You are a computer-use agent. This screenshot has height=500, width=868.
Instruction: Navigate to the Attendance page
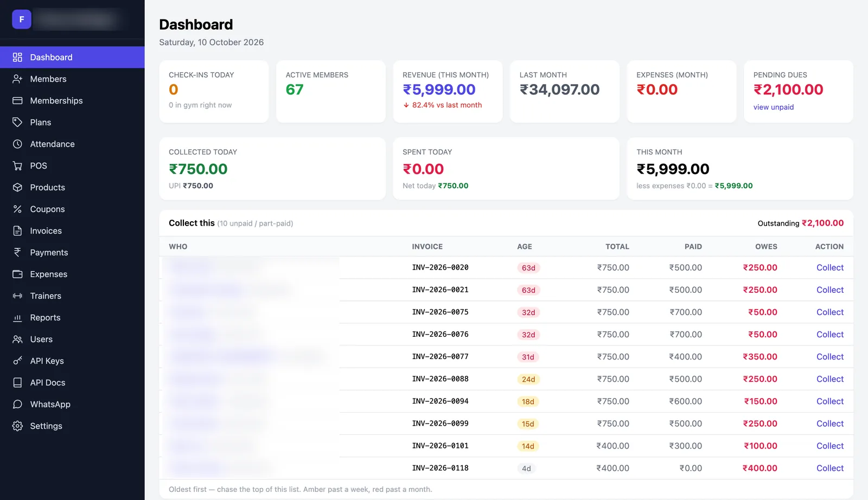[x=72, y=144]
